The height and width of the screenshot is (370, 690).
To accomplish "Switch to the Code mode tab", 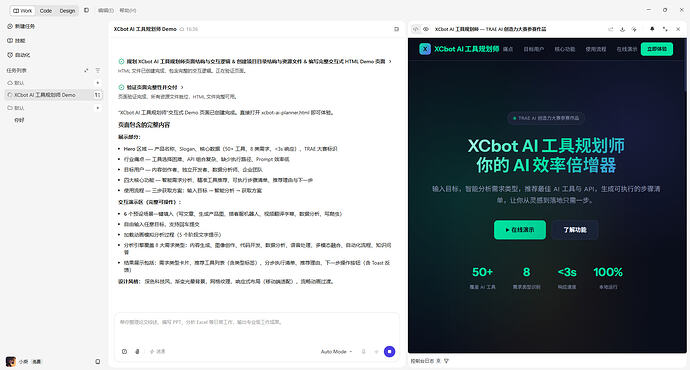I will (x=46, y=11).
